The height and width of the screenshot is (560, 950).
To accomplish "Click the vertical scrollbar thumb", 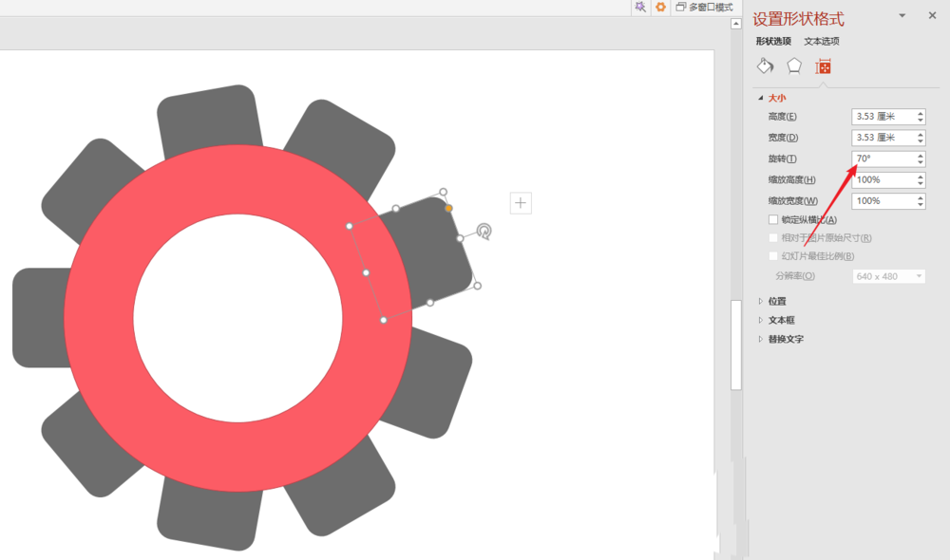I will point(736,345).
